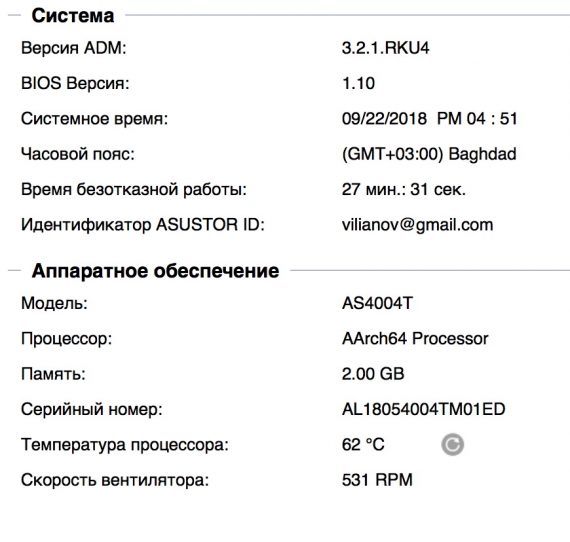Click the CPU temperature refresh icon
The image size is (570, 542).
coord(452,445)
